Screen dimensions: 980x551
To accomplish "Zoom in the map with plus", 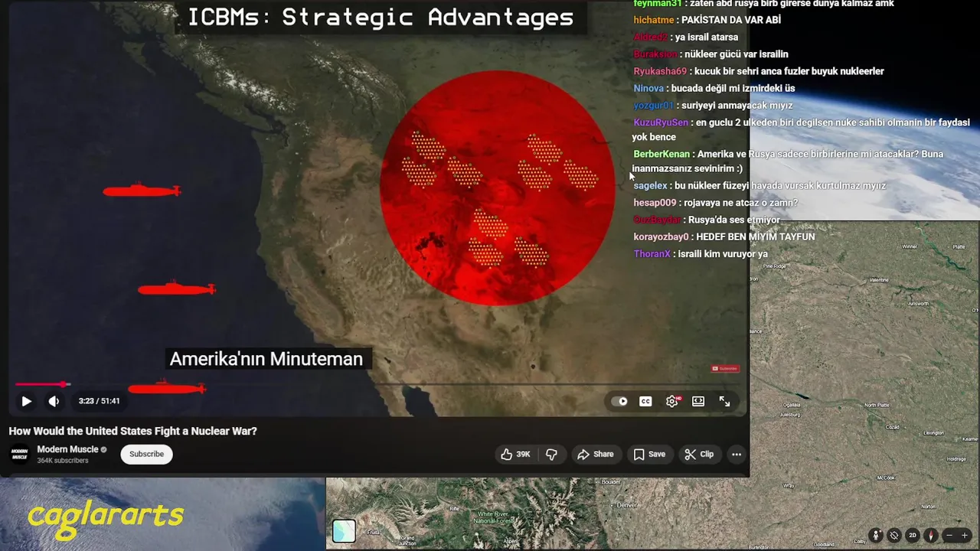I will (x=965, y=536).
